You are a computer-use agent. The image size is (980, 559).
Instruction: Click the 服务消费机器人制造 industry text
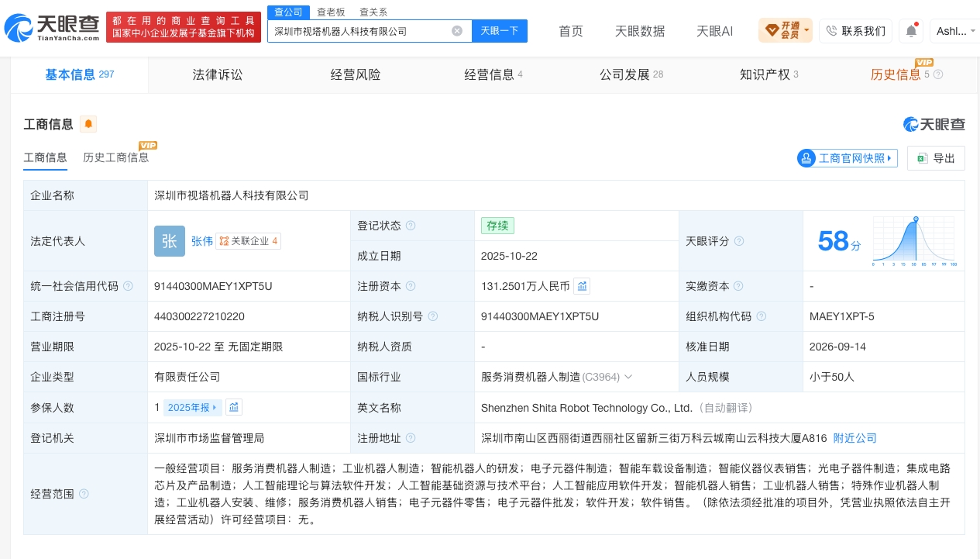[x=531, y=377]
